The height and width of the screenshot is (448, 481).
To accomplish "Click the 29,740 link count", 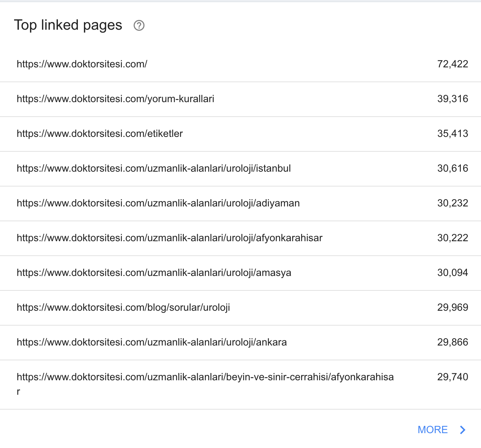I will pyautogui.click(x=452, y=377).
